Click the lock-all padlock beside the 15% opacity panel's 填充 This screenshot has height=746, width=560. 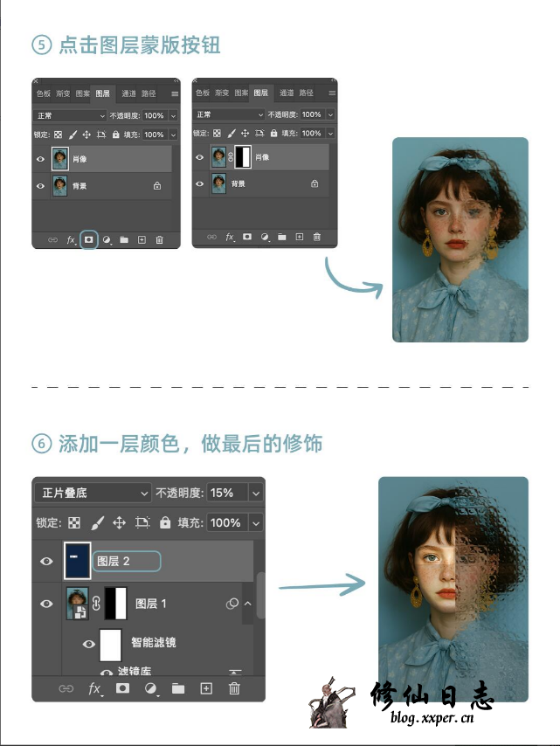(164, 522)
